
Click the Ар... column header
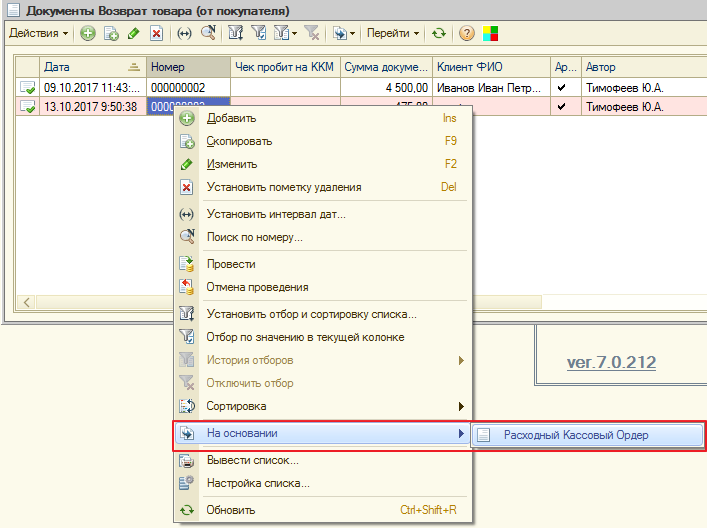click(x=566, y=67)
